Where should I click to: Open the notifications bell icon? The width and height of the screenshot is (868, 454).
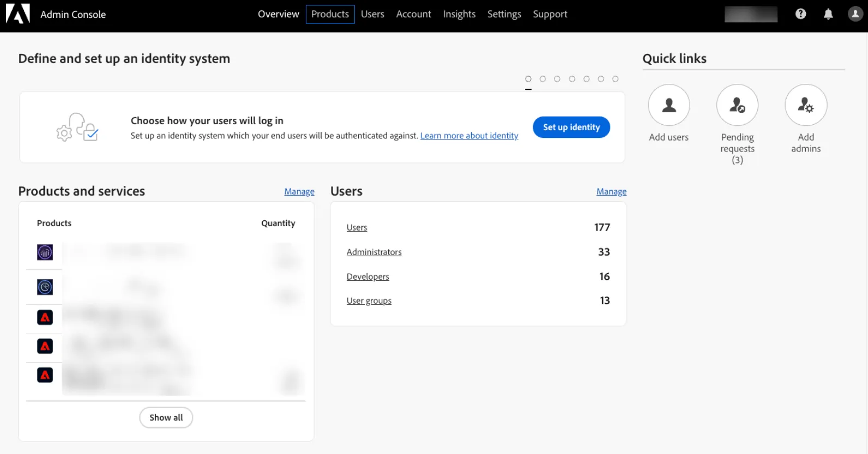tap(828, 14)
